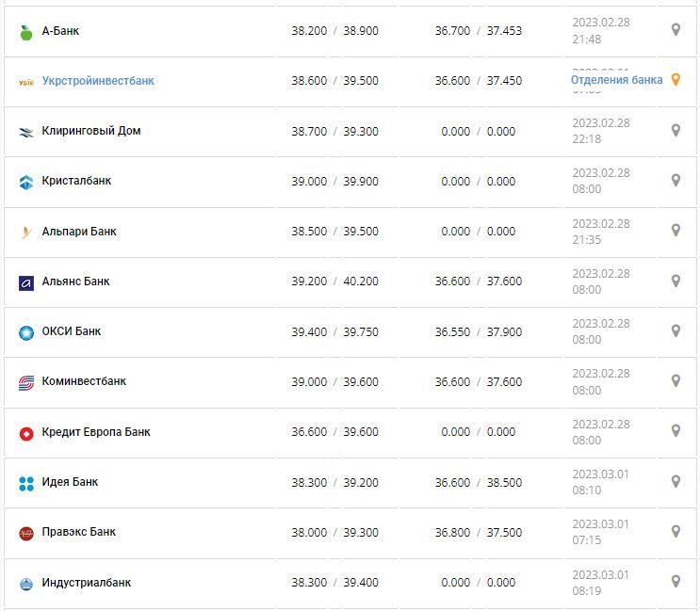Click the Альянс Банк logo icon

click(26, 281)
